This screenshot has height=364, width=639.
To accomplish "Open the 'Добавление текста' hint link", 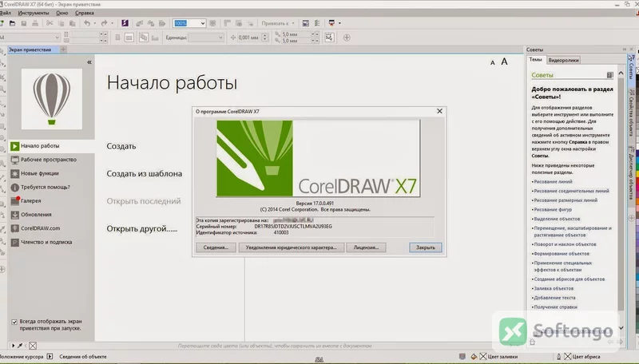I will click(554, 298).
